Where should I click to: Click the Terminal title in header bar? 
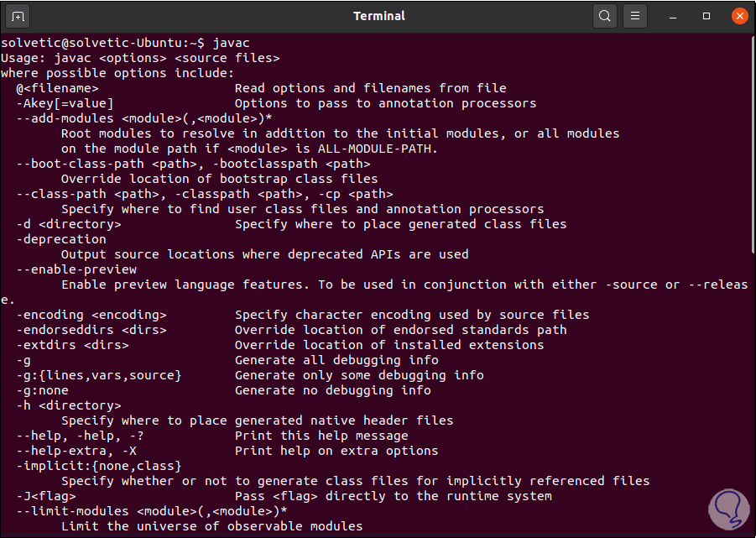coord(378,16)
